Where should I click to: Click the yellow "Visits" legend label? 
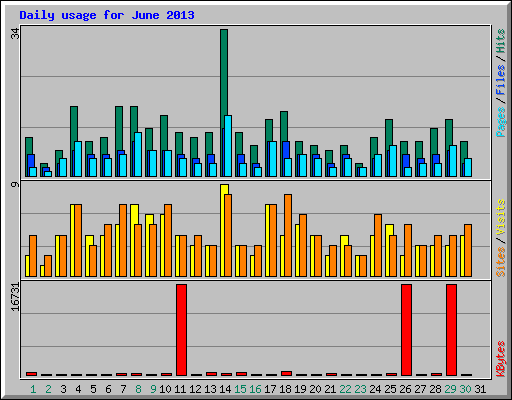pos(501,218)
